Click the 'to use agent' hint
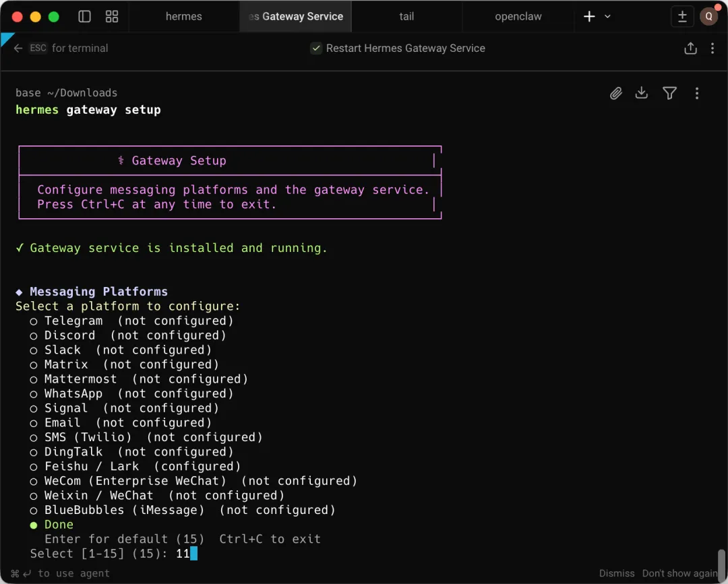 pyautogui.click(x=74, y=573)
